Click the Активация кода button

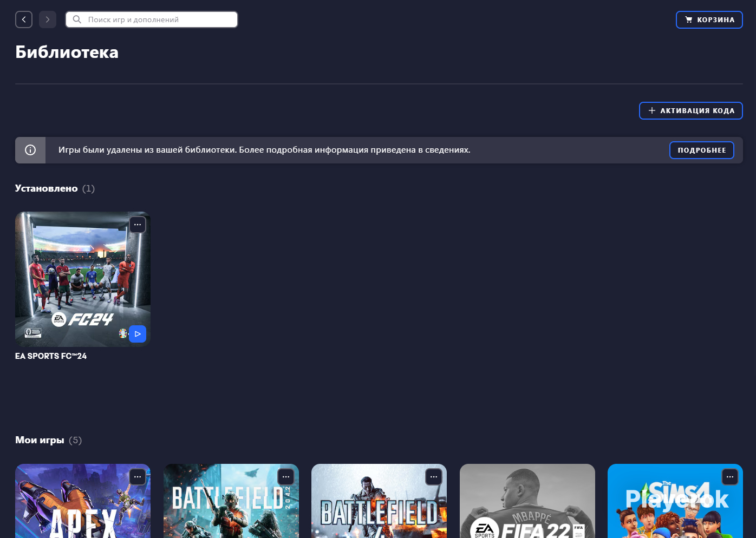(691, 110)
